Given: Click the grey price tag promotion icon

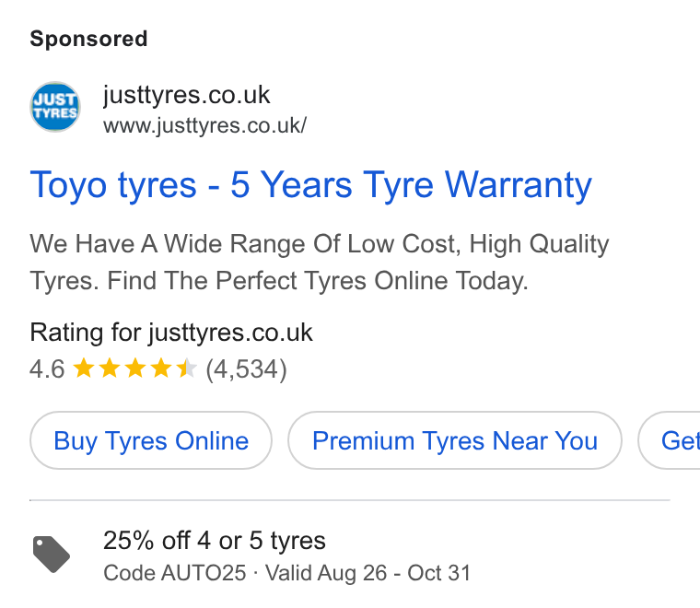Looking at the screenshot, I should (52, 554).
